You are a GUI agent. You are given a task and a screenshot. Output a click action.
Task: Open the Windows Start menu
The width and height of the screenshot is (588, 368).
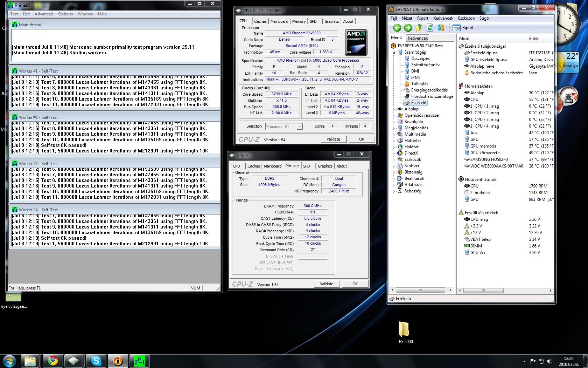[x=9, y=361]
